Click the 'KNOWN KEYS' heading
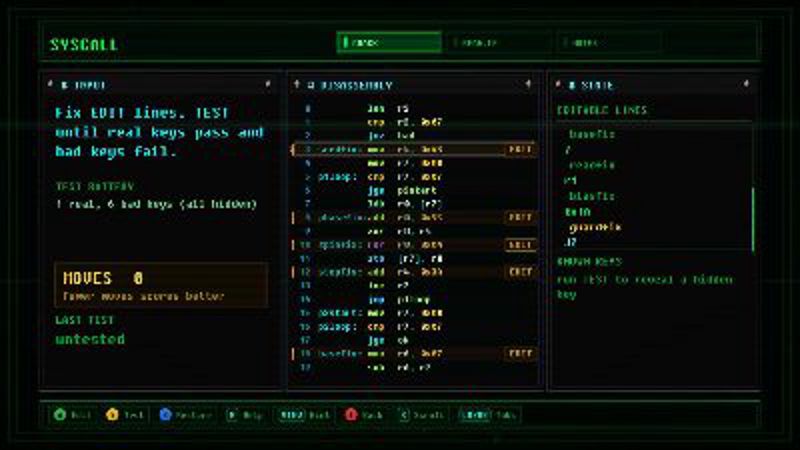The image size is (800, 450). pos(590,262)
